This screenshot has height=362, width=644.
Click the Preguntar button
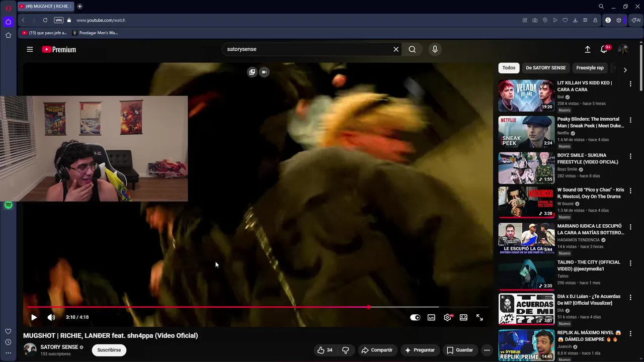pos(420,350)
